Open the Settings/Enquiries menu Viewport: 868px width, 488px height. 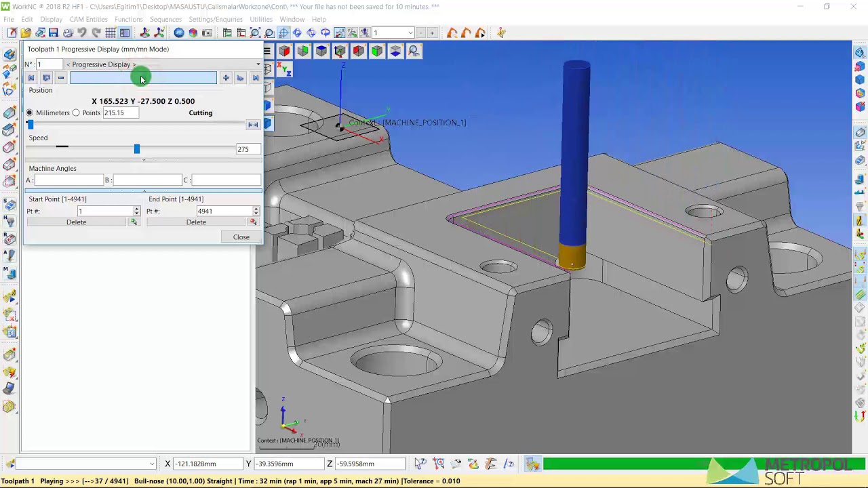coord(216,19)
